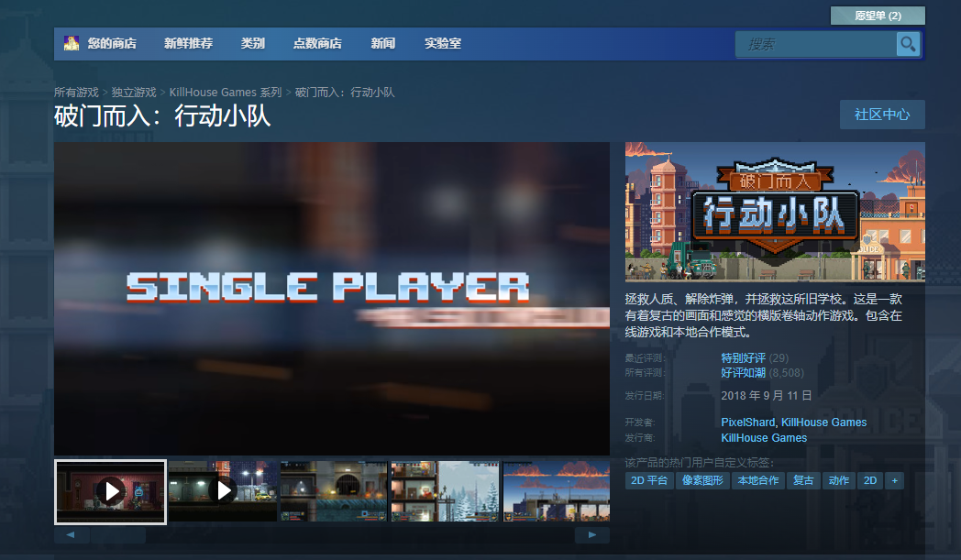Play the first trailer video thumbnail
This screenshot has height=560, width=961.
click(110, 491)
